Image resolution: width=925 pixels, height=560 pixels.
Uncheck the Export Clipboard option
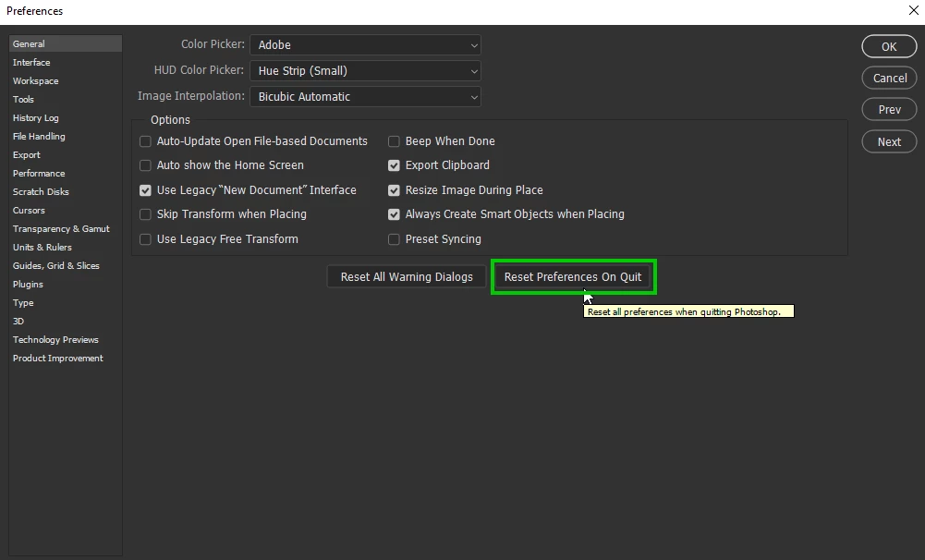(x=394, y=165)
